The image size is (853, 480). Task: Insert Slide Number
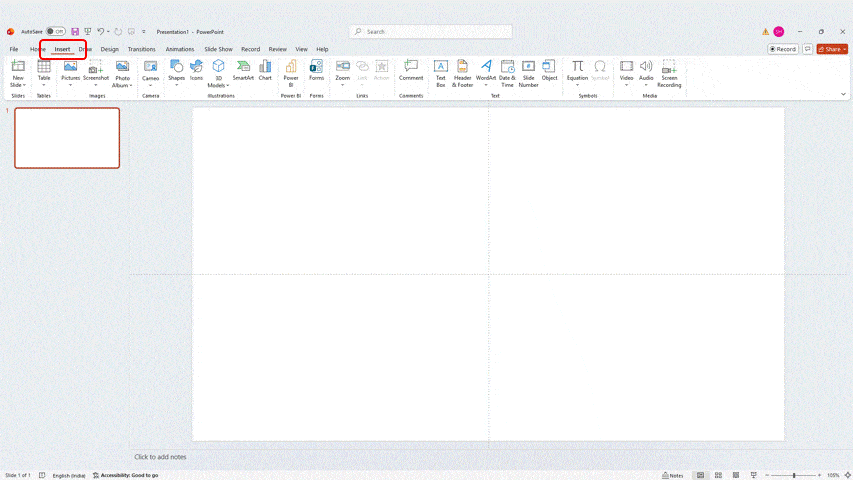pos(528,72)
